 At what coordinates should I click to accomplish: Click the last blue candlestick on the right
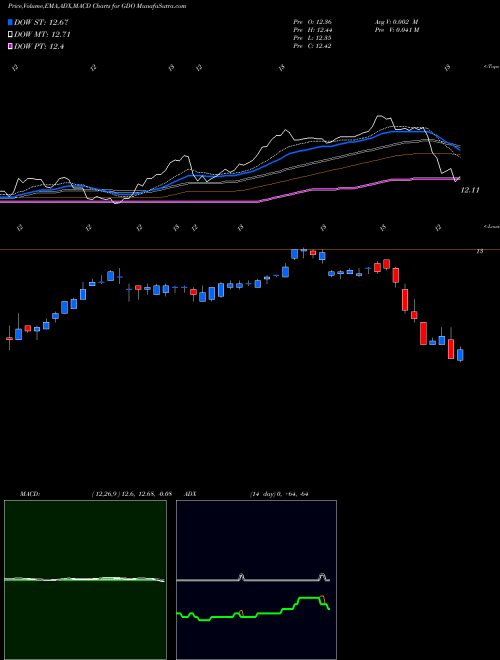(460, 354)
